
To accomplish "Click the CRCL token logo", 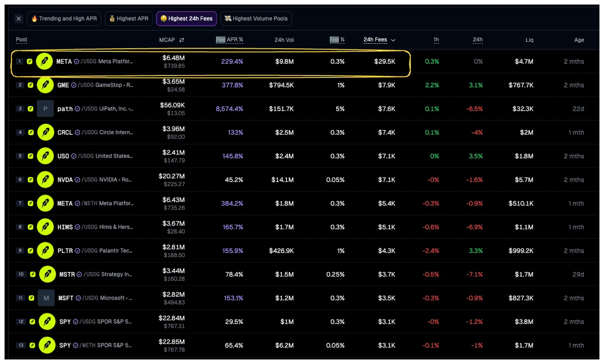I will tap(45, 132).
